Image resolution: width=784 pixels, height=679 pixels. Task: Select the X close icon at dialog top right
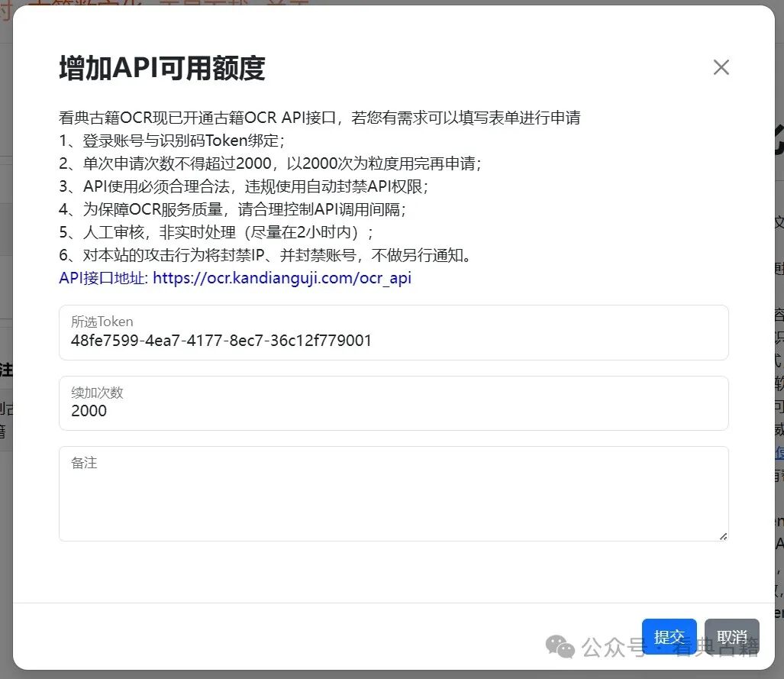pos(721,67)
